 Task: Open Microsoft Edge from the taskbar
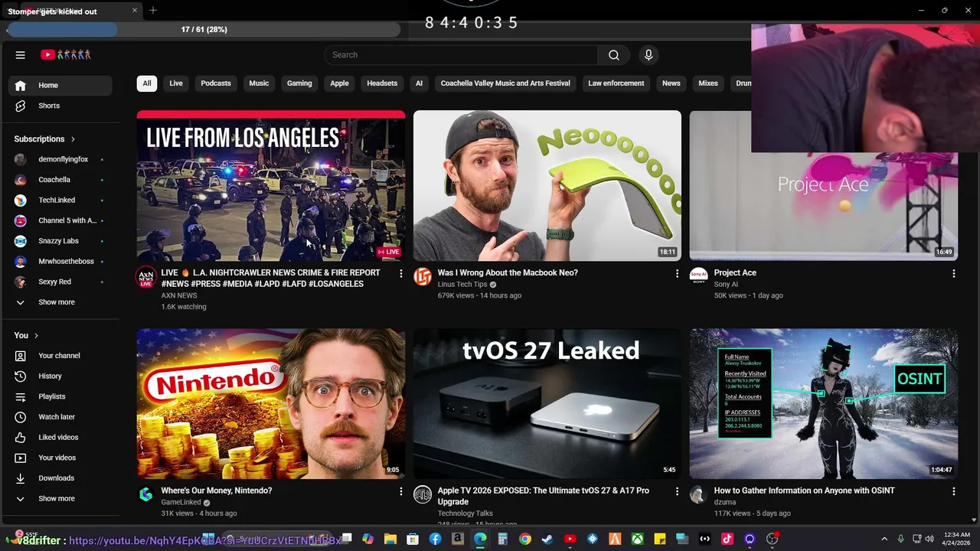point(480,540)
